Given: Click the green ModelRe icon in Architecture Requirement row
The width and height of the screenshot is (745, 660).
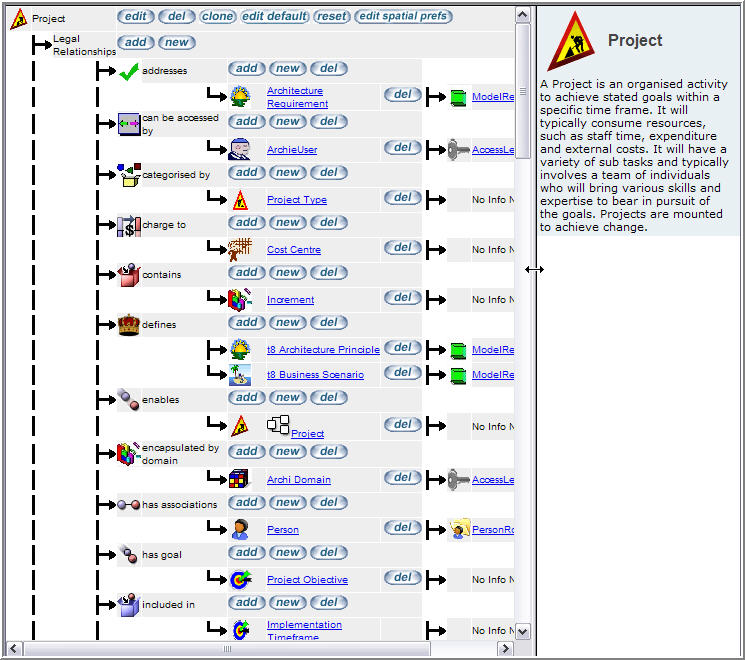Looking at the screenshot, I should click(459, 97).
